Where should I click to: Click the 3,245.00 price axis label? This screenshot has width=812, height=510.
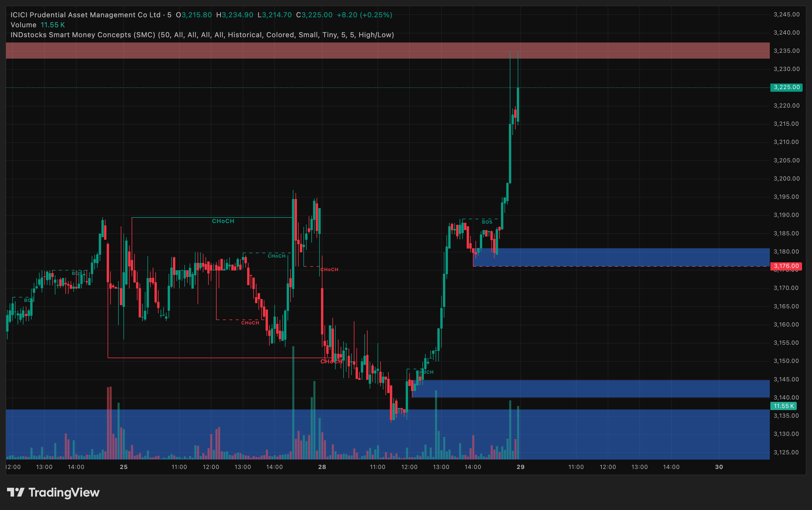[x=786, y=14]
